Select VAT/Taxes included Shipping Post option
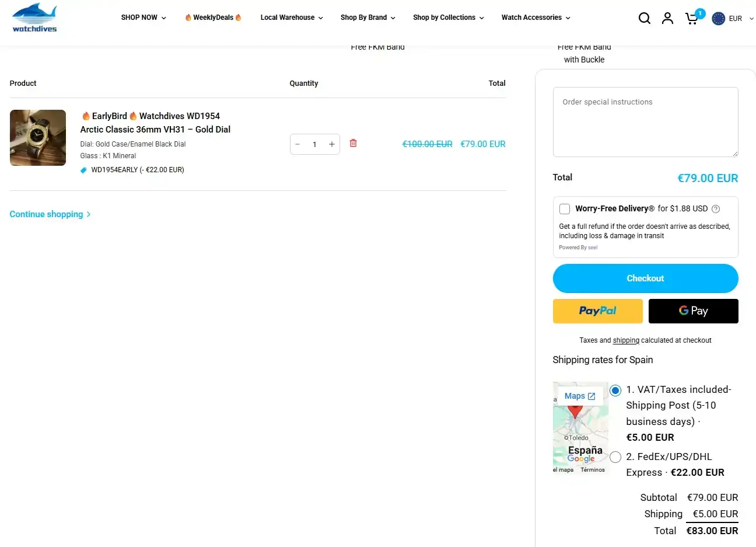 615,391
